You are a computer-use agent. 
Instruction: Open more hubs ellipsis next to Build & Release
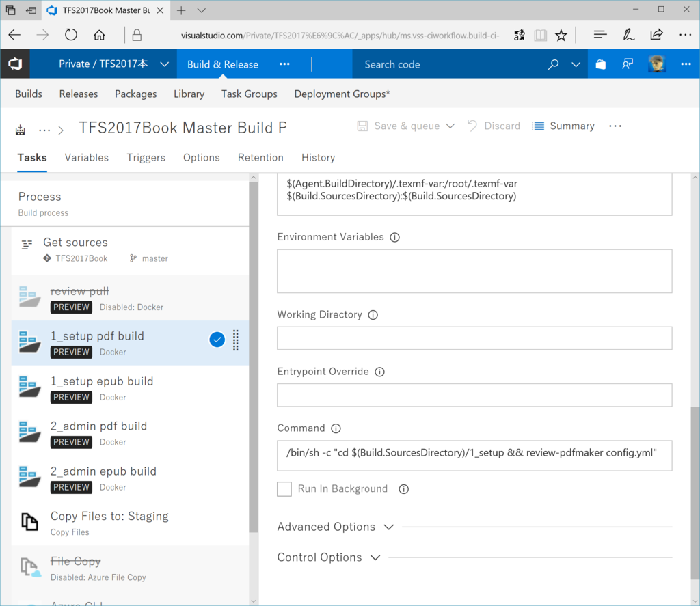284,64
